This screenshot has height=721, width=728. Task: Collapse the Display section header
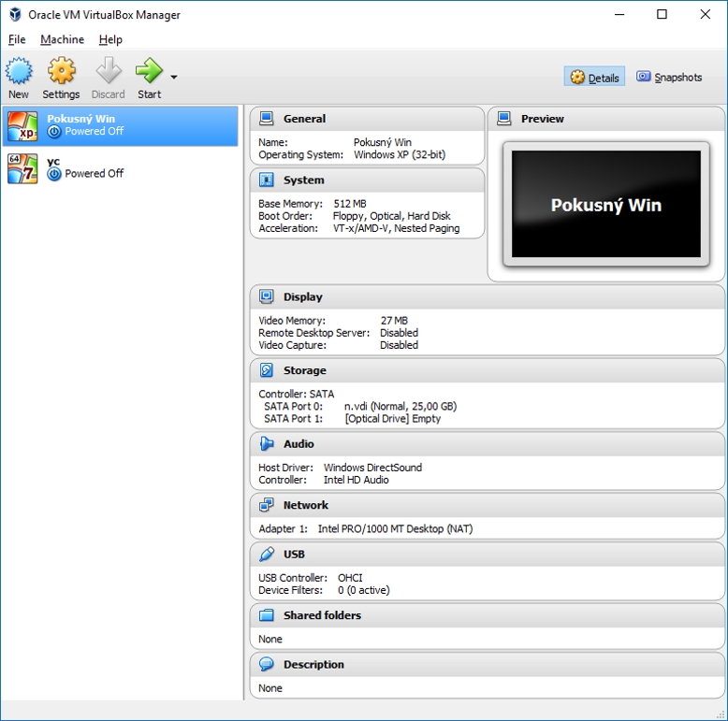[x=302, y=296]
